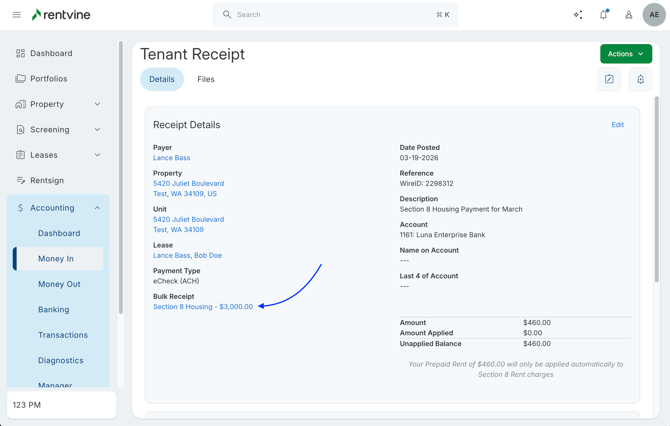Select the Details tab
This screenshot has height=426, width=670.
click(x=162, y=79)
